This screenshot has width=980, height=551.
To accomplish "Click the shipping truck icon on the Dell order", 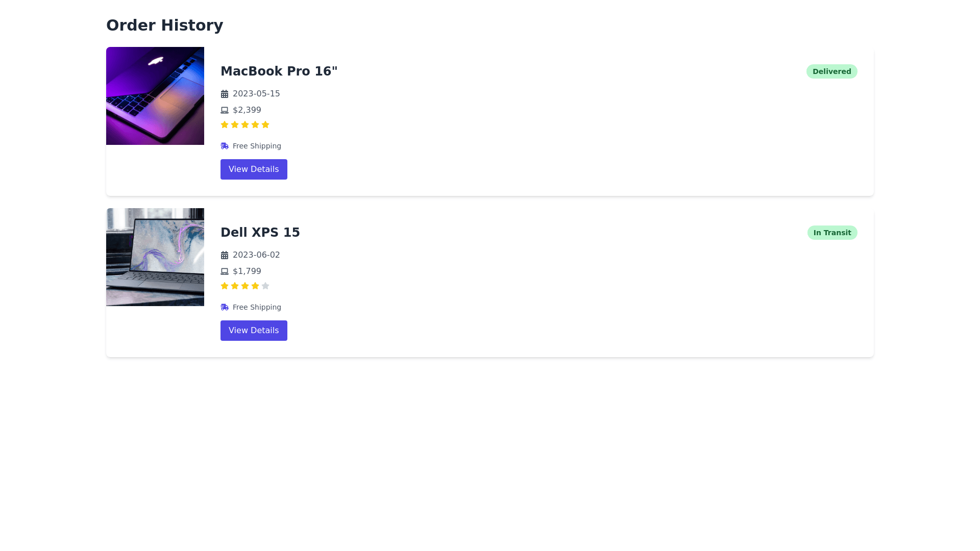I will click(x=225, y=307).
